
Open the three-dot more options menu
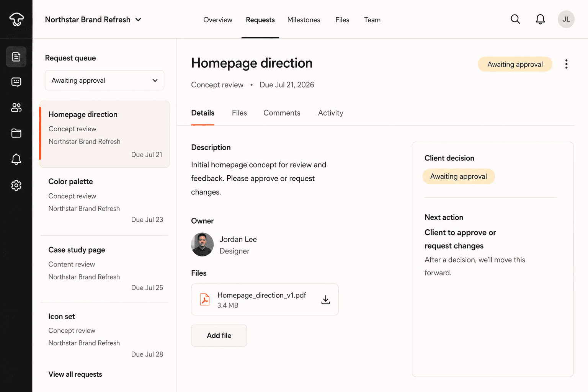point(566,64)
